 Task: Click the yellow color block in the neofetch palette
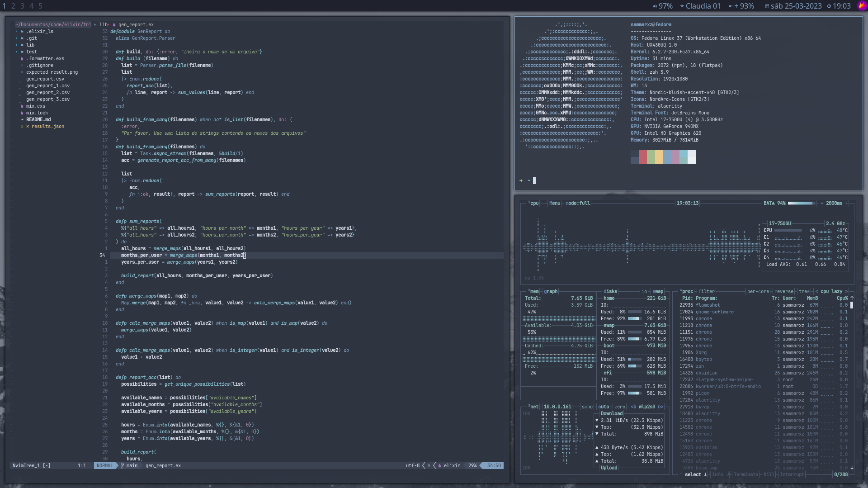coord(659,157)
